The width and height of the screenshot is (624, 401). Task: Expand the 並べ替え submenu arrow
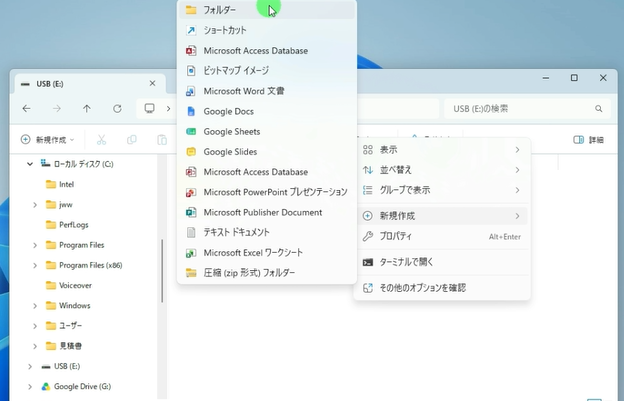pos(517,170)
